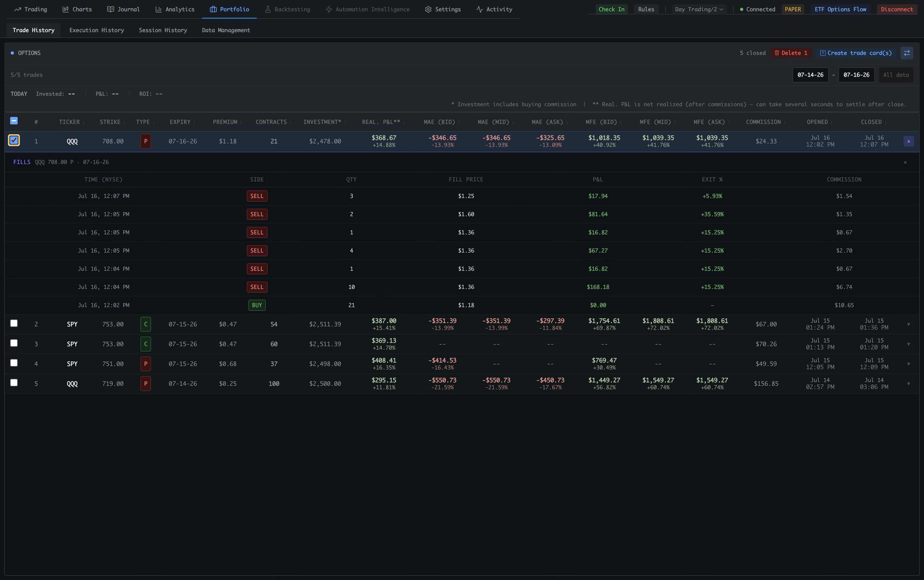Click SELL badge on the 12:07 PM fill
The image size is (924, 580).
257,196
